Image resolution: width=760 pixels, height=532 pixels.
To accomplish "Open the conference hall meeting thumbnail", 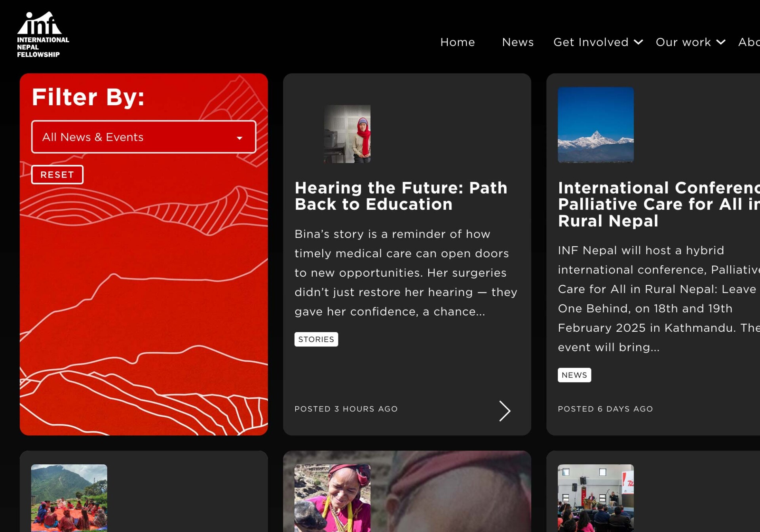I will tap(596, 498).
